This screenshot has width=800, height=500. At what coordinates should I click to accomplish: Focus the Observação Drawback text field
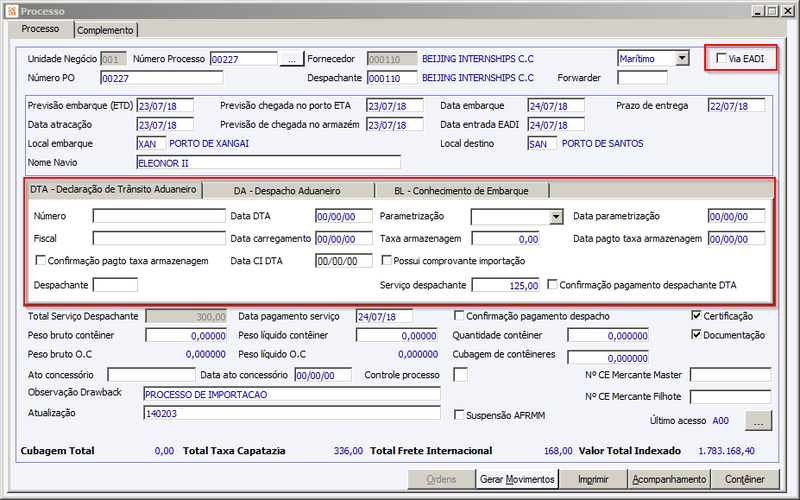tap(292, 394)
